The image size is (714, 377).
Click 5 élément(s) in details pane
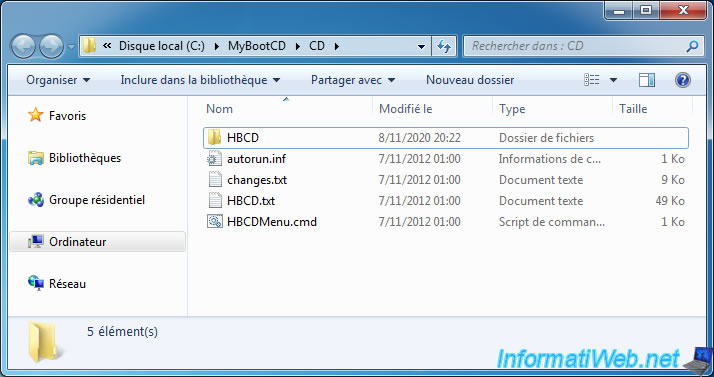(122, 331)
